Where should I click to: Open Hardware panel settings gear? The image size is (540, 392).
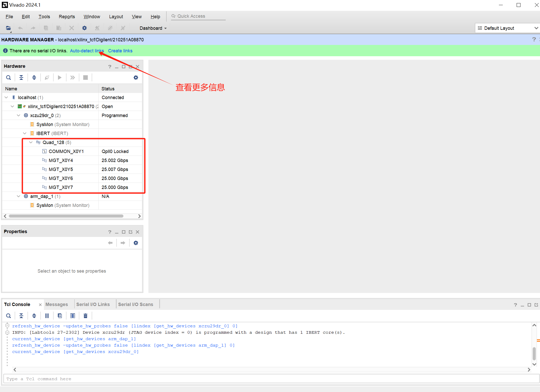tap(136, 78)
